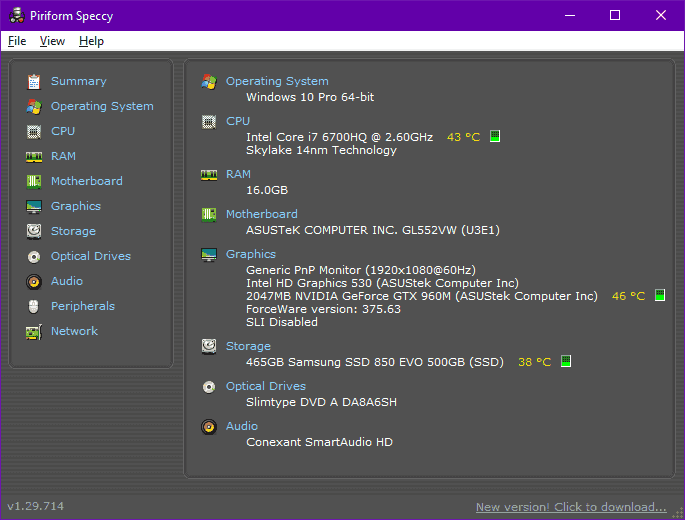Click New version download link
The image size is (685, 520).
click(x=571, y=507)
